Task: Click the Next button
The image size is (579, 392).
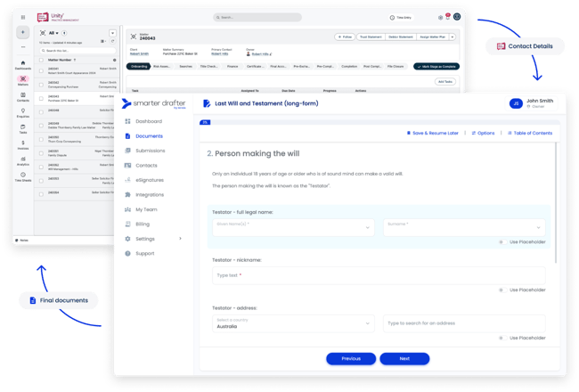Action: (404, 358)
